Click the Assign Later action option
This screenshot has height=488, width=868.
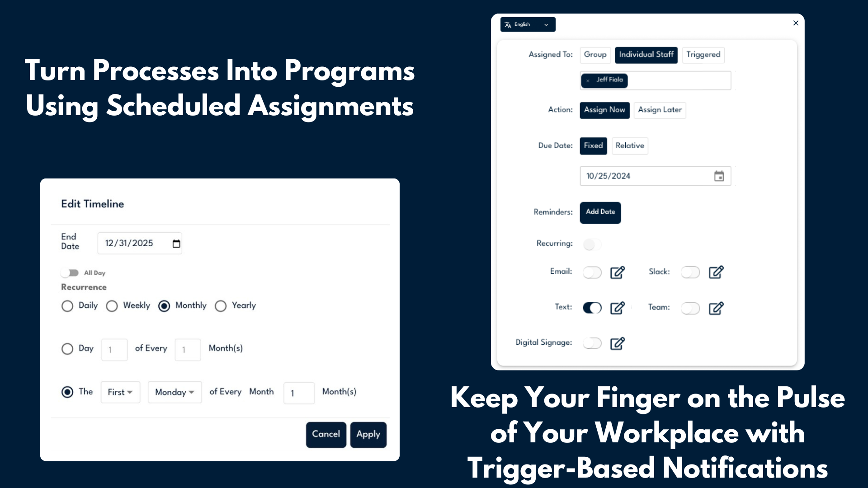659,110
